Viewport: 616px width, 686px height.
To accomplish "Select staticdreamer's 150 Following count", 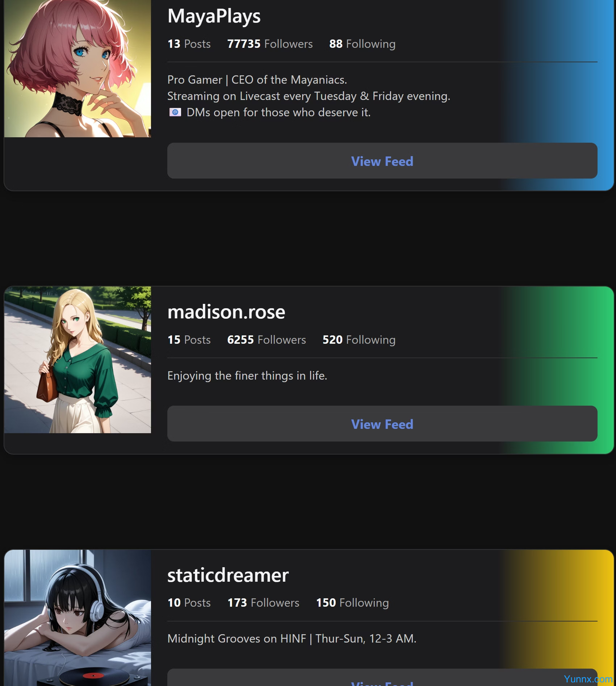I will click(352, 603).
